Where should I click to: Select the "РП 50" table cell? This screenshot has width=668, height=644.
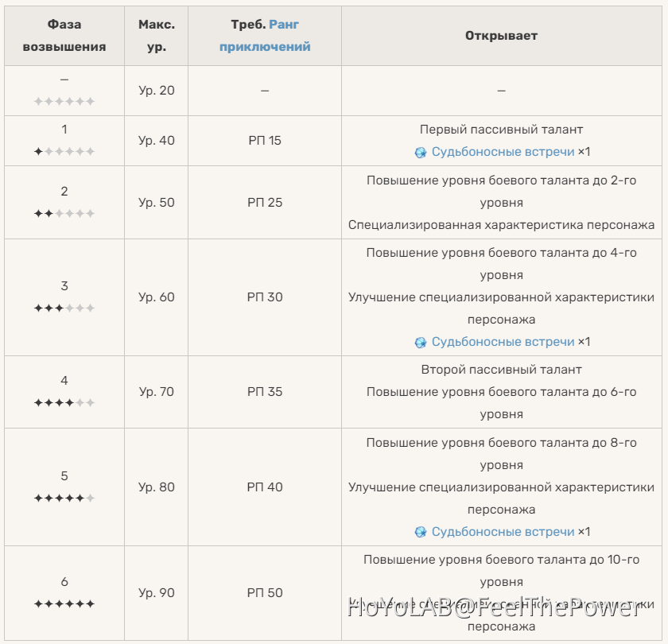pyautogui.click(x=265, y=593)
